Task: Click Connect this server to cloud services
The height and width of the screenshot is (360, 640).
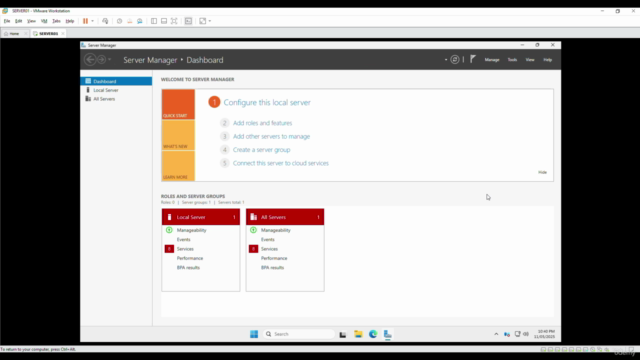Action: click(x=281, y=163)
